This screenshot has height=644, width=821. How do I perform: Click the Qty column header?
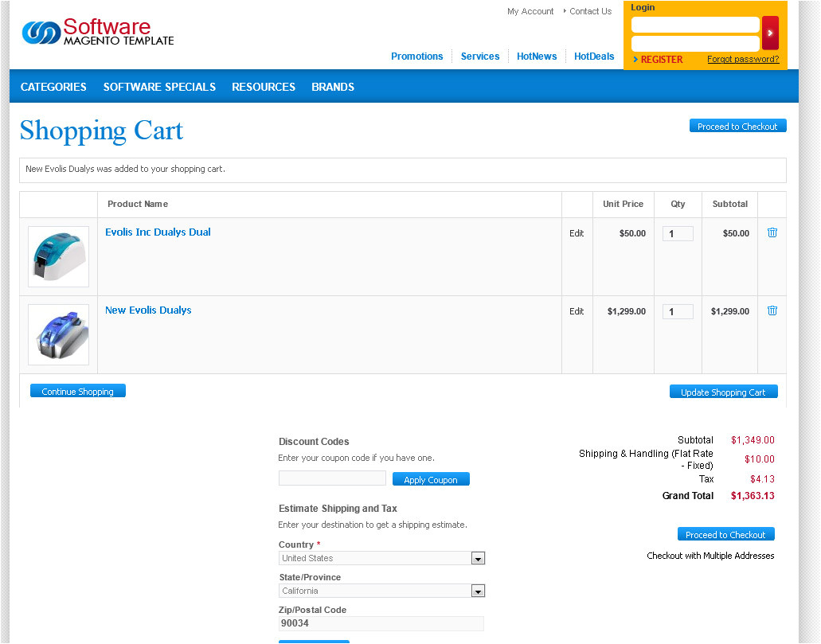click(x=678, y=205)
